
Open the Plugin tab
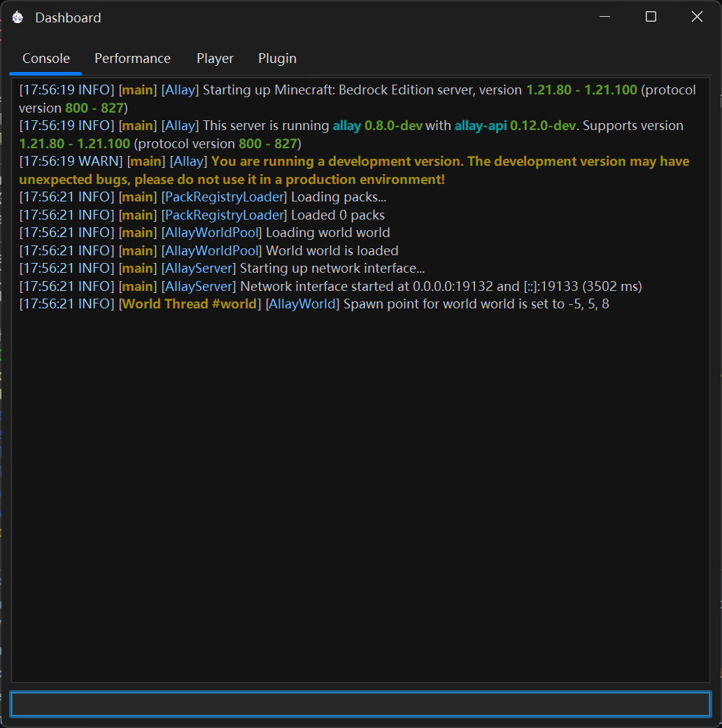coord(277,59)
